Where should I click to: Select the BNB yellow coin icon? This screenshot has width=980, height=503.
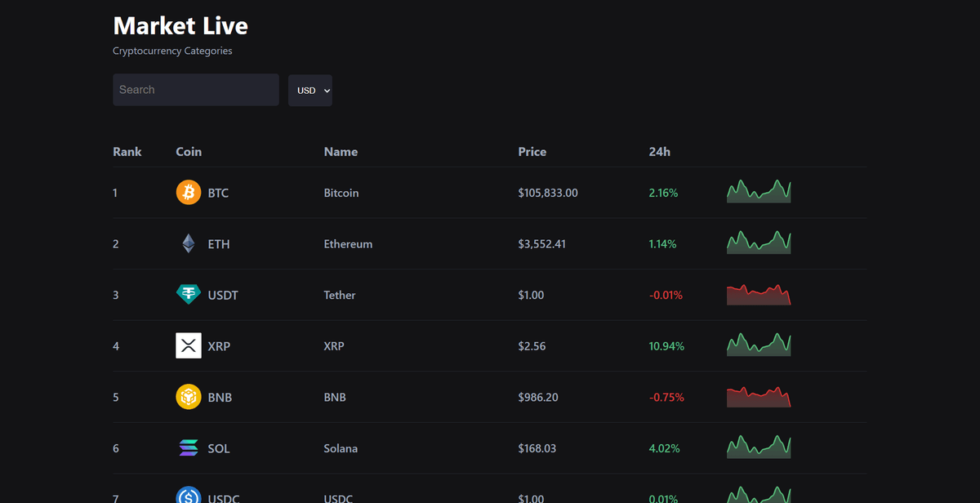(189, 397)
